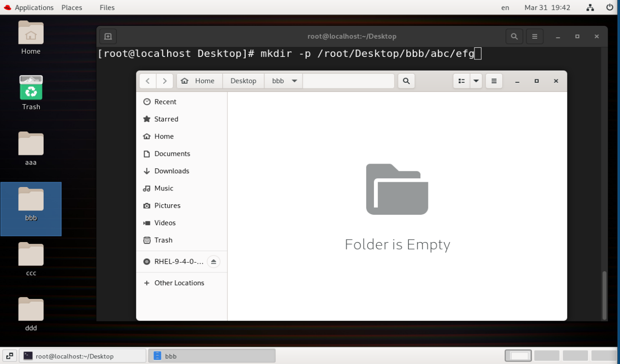This screenshot has height=364, width=620.
Task: Open Files menu in top bar
Action: (107, 7)
